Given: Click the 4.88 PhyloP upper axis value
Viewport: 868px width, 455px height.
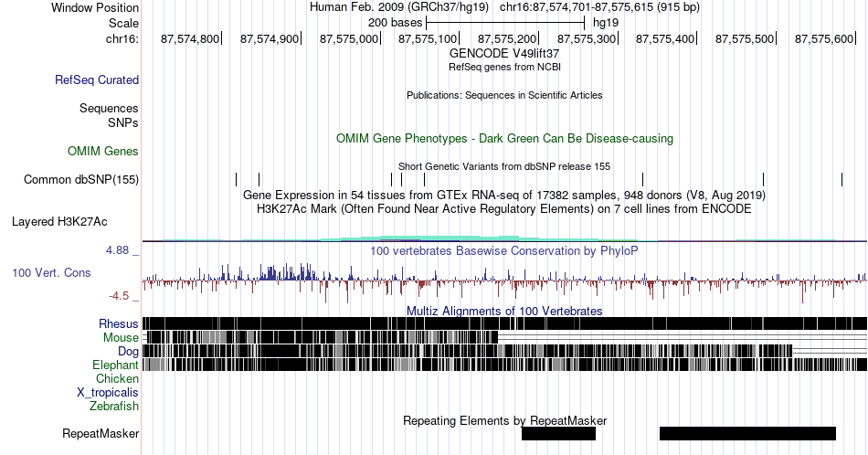Looking at the screenshot, I should (117, 250).
